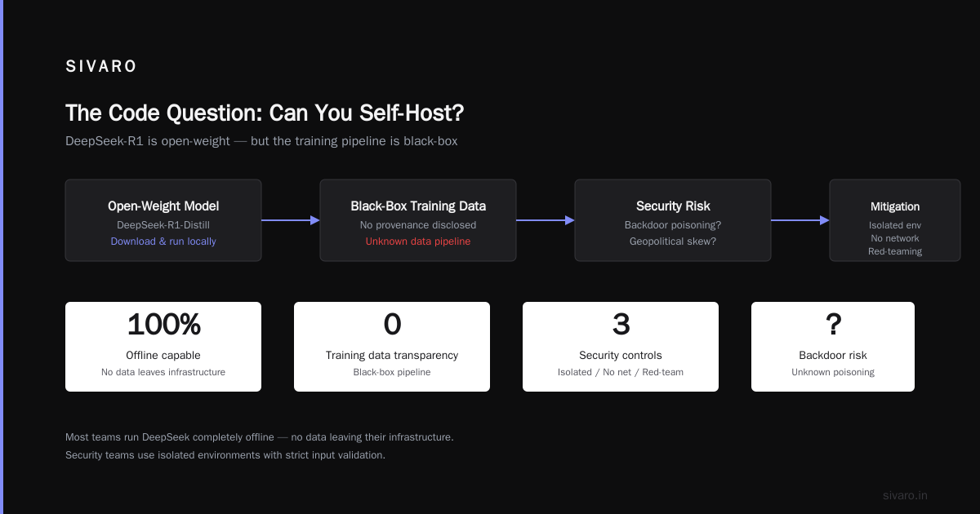Click the arrow pointing to Security Risk box
The width and height of the screenshot is (980, 514).
[x=546, y=220]
